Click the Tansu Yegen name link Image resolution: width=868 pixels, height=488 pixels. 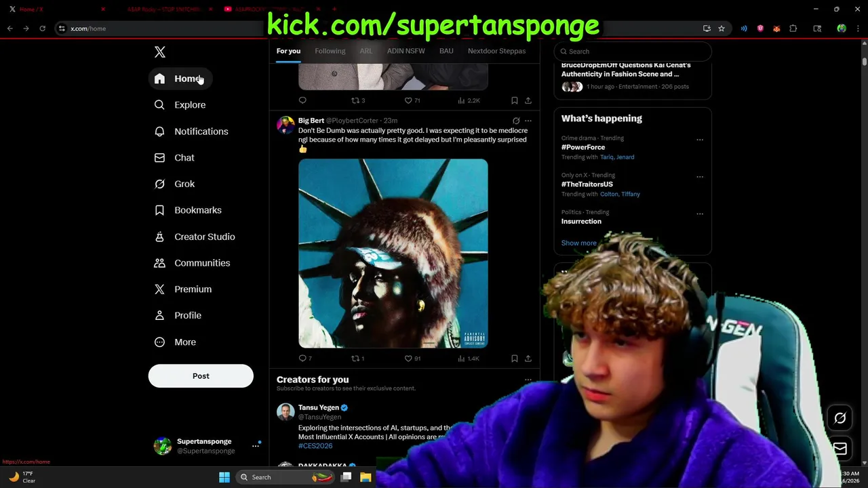[x=319, y=407]
